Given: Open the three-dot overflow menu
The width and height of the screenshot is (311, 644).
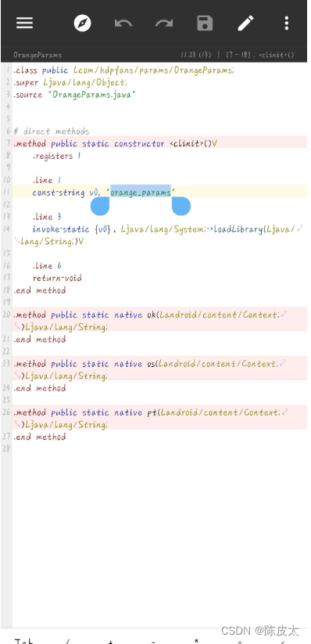Looking at the screenshot, I should point(287,23).
